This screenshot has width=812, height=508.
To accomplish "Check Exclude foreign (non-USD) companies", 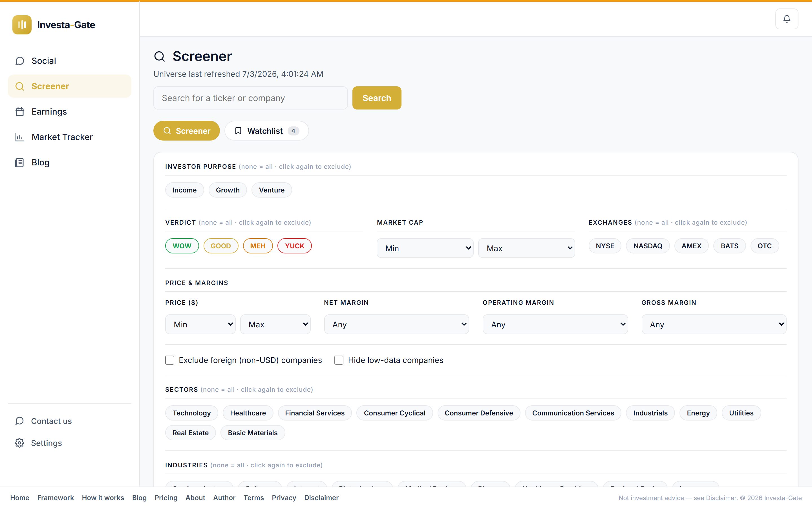I will pyautogui.click(x=170, y=360).
